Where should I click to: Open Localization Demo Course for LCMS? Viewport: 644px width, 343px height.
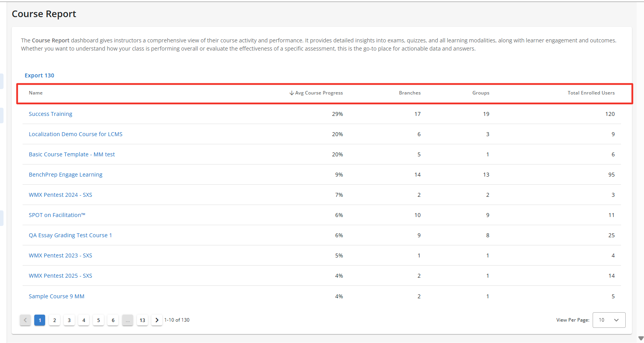click(75, 134)
